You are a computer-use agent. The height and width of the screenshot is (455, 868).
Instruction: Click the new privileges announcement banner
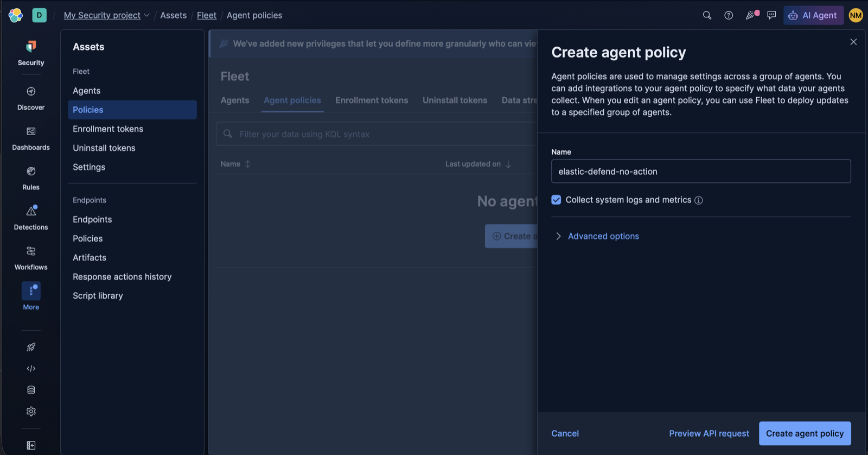point(374,43)
